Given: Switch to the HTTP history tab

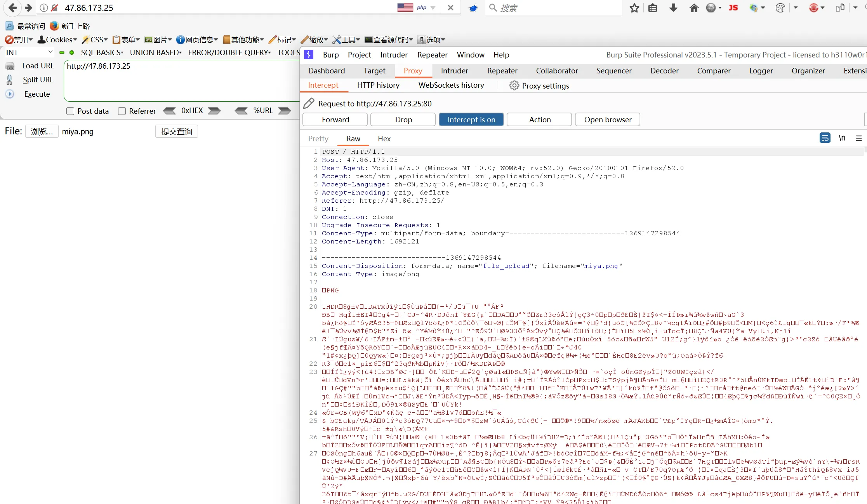Looking at the screenshot, I should (378, 85).
